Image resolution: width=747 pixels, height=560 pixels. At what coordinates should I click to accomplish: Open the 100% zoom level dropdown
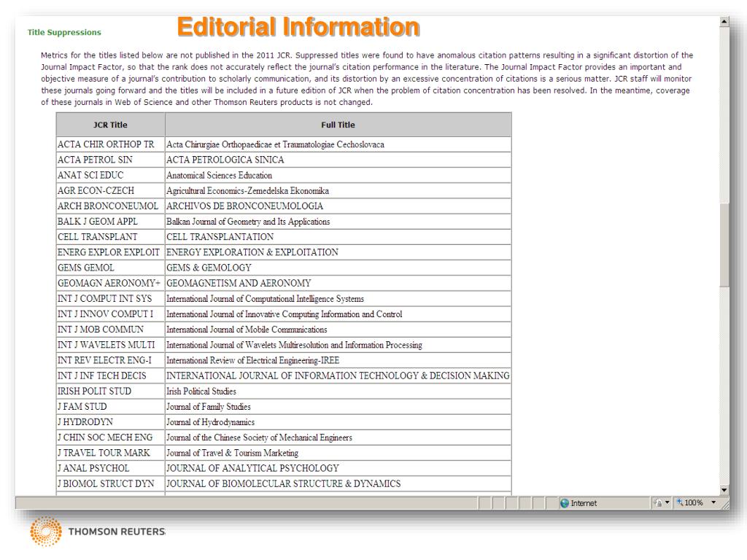point(713,502)
